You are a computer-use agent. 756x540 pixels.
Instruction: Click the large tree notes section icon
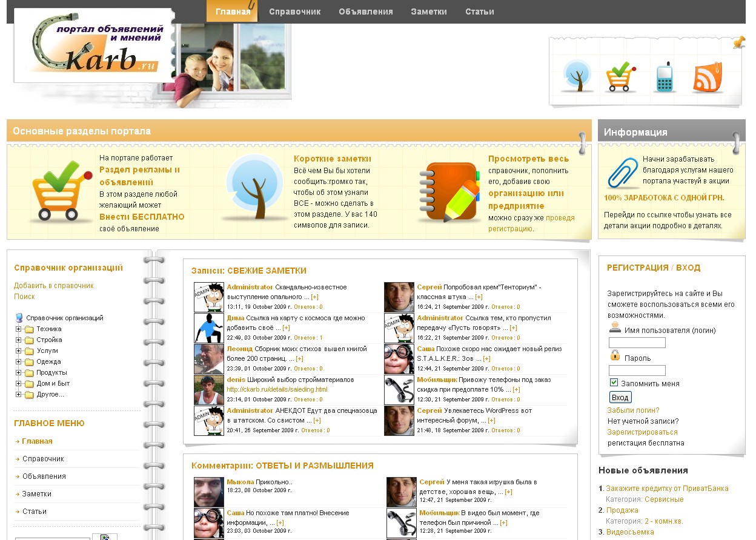(x=254, y=188)
